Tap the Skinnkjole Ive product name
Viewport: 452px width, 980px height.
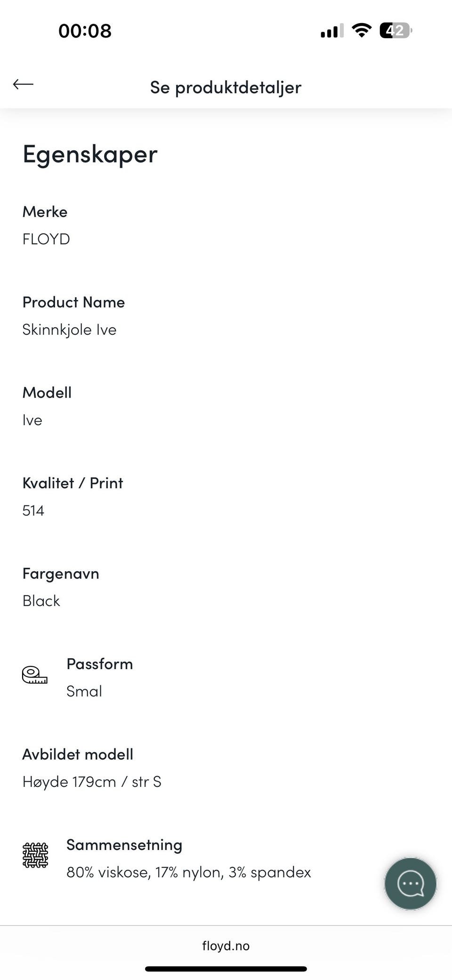pos(69,330)
